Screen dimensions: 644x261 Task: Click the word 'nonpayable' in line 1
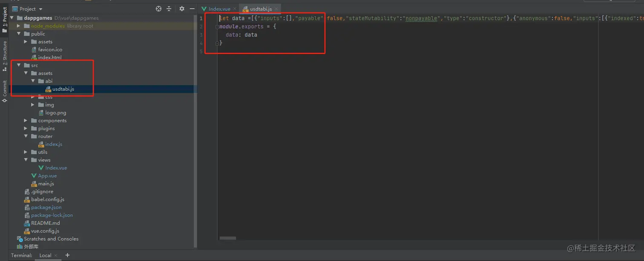tap(421, 18)
